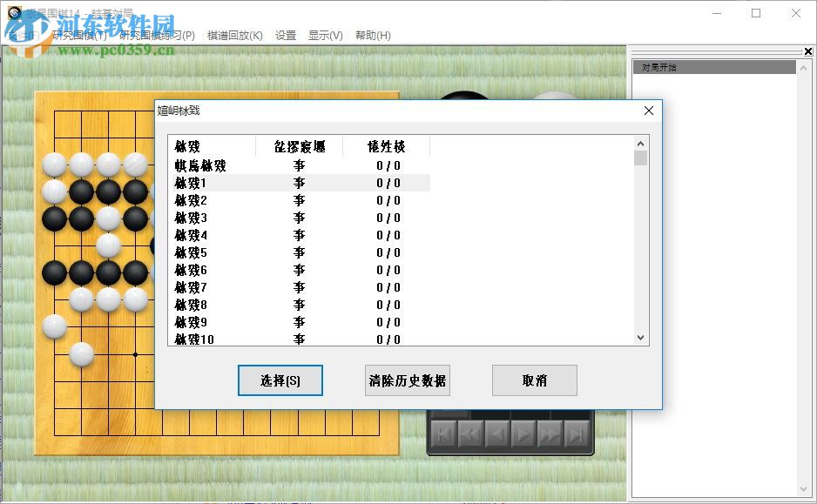The width and height of the screenshot is (817, 504).
Task: Close the right-side game info panel
Action: (x=809, y=50)
